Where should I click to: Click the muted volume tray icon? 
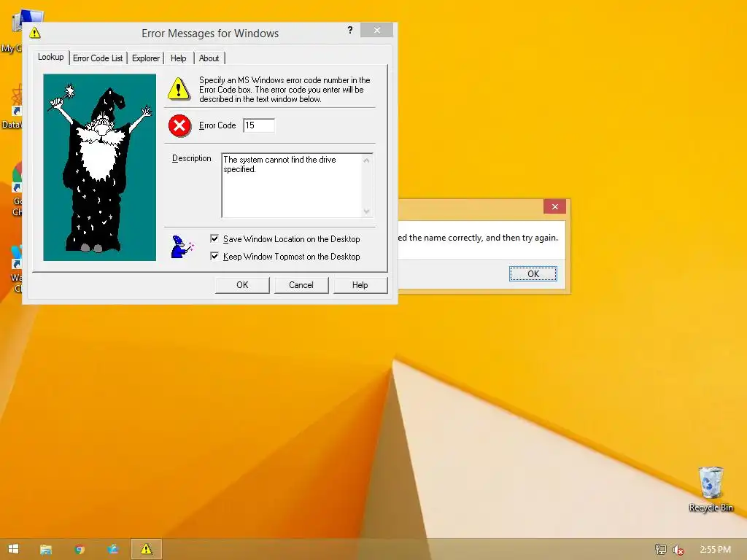pyautogui.click(x=678, y=550)
